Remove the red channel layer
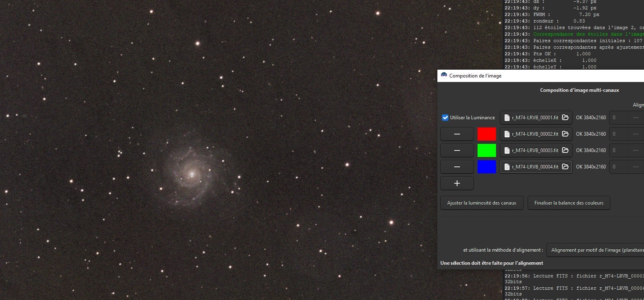The image size is (644, 300). [x=457, y=134]
